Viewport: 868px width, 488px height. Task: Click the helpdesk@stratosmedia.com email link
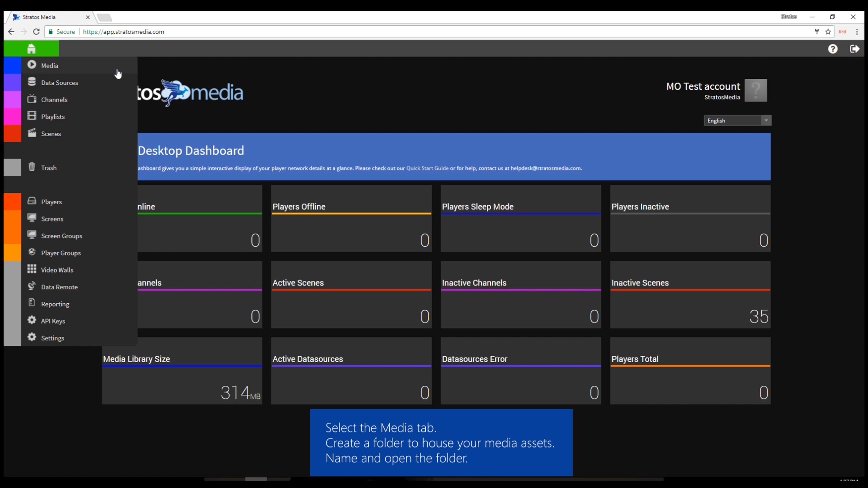tap(546, 168)
